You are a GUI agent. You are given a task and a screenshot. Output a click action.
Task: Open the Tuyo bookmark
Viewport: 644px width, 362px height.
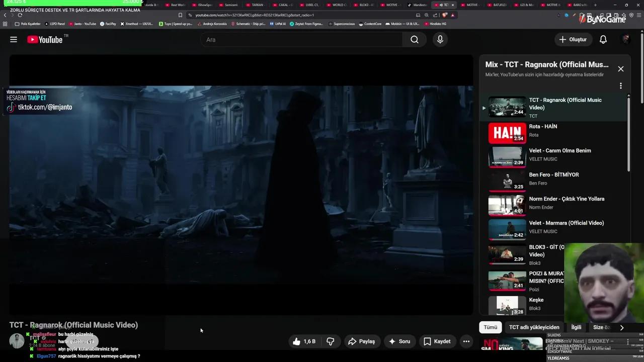click(175, 24)
